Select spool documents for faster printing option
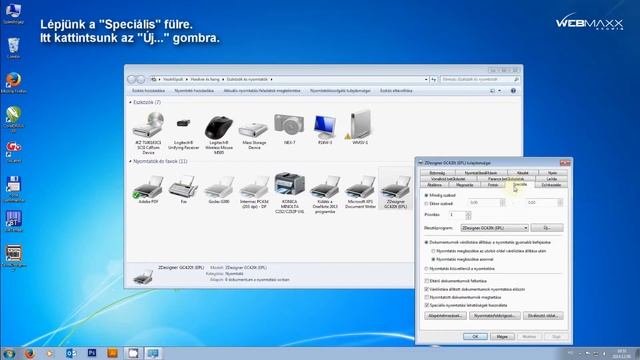This screenshot has height=360, width=640. coord(427,242)
